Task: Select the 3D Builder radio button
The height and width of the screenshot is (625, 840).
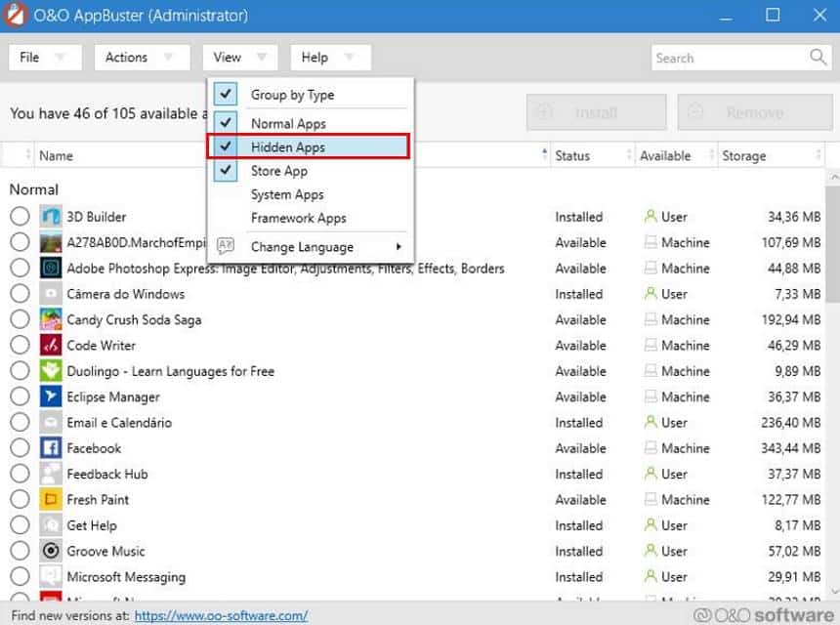Action: (20, 217)
